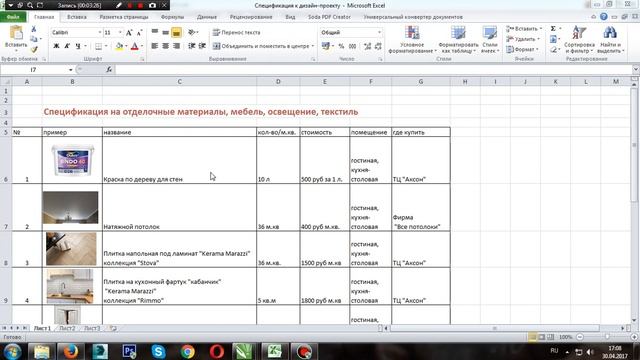Toggle middle vertical alignment
Image resolution: width=640 pixels, height=360 pixels.
tap(165, 32)
